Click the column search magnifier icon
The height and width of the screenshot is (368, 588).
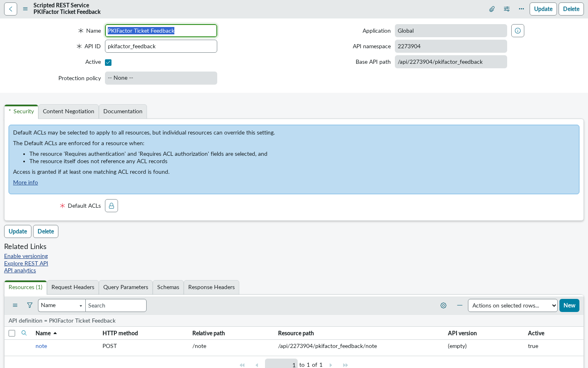[24, 333]
